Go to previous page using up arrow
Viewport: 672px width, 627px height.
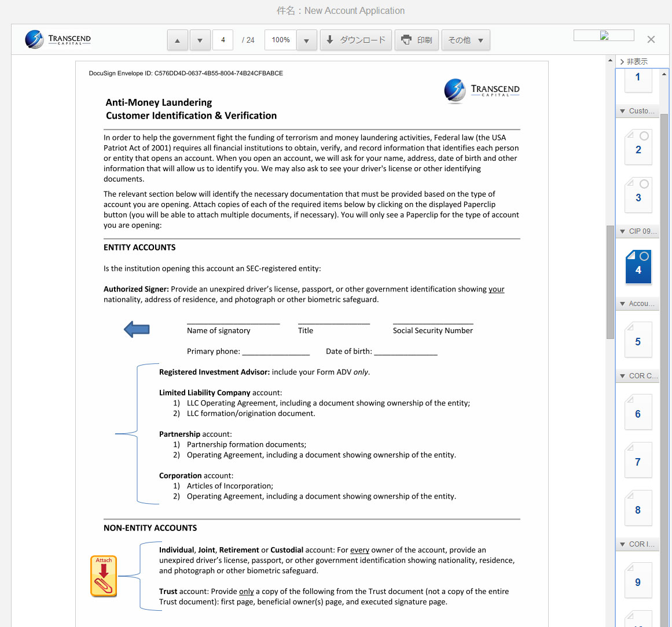178,40
